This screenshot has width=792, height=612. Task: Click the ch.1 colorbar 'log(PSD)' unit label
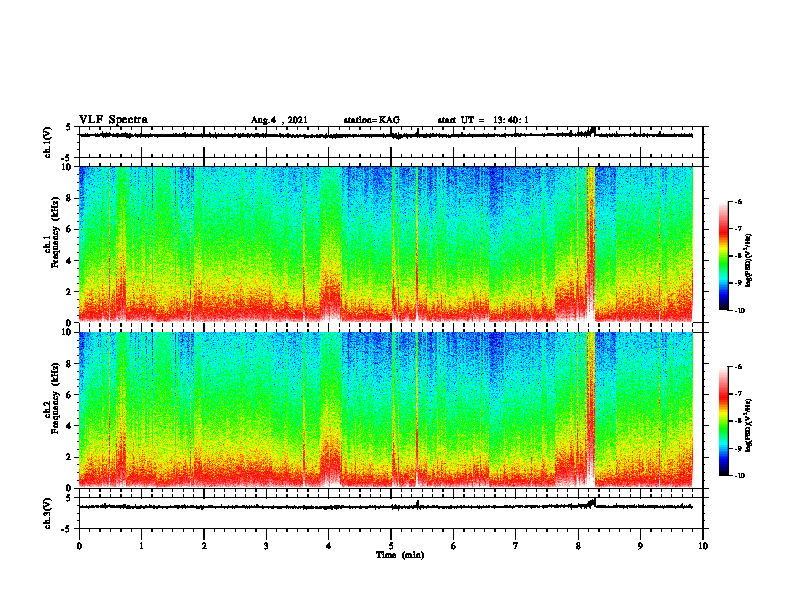pyautogui.click(x=749, y=261)
